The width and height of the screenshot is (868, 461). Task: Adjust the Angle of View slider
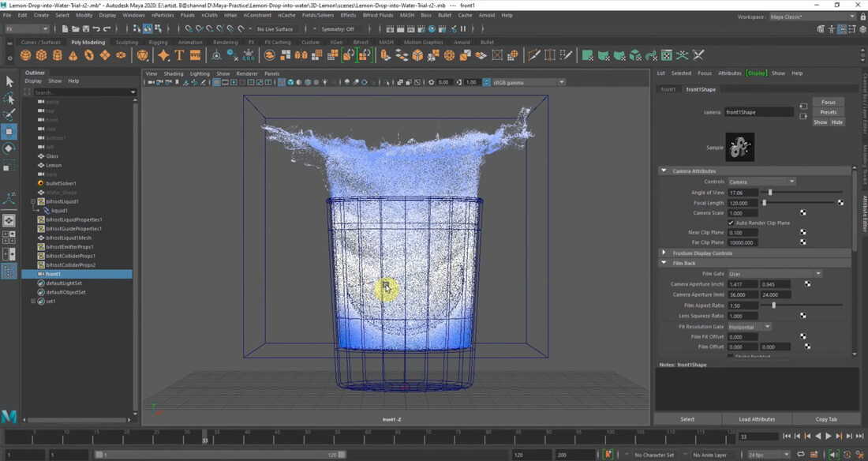point(770,193)
